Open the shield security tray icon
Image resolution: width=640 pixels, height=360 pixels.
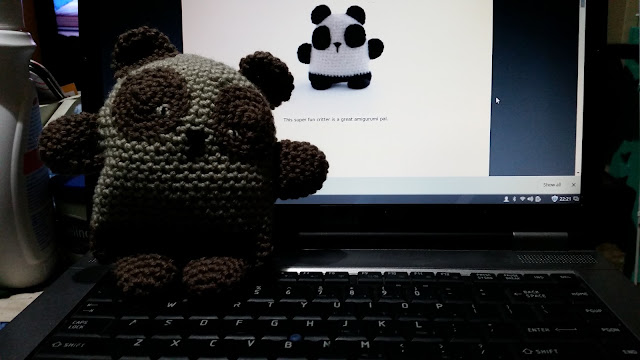coord(555,199)
